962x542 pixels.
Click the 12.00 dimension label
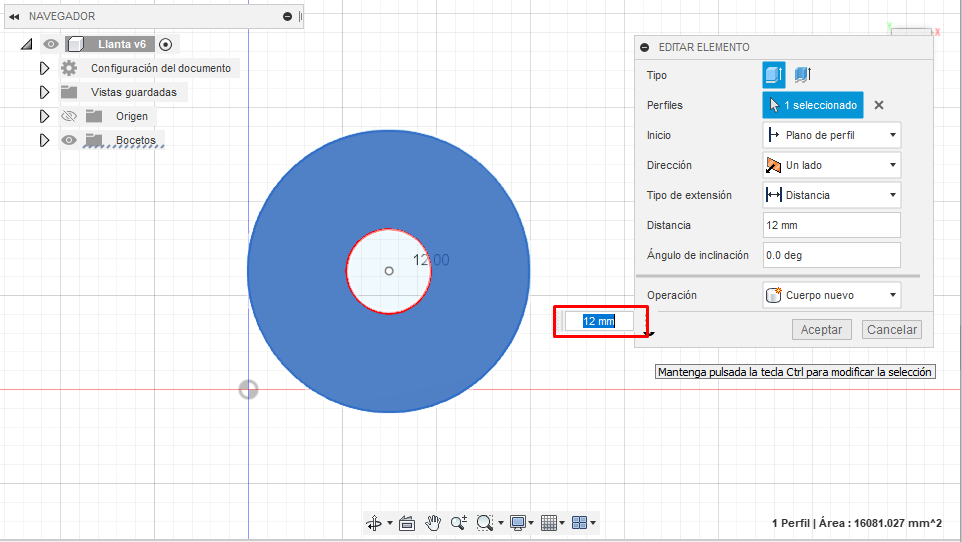(x=431, y=260)
